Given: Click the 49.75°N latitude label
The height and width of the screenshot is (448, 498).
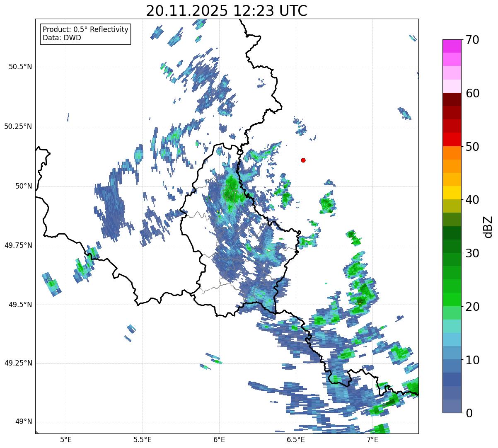Looking at the screenshot, I should click(18, 245).
